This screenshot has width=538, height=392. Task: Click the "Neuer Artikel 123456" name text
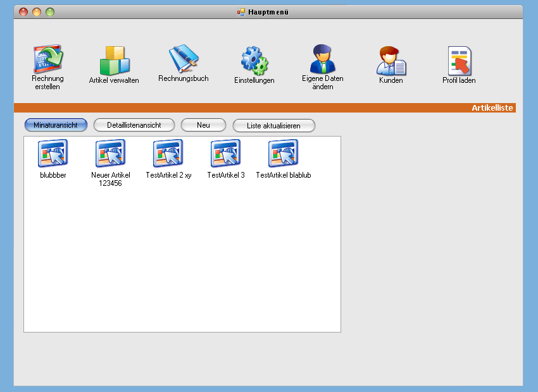(111, 179)
